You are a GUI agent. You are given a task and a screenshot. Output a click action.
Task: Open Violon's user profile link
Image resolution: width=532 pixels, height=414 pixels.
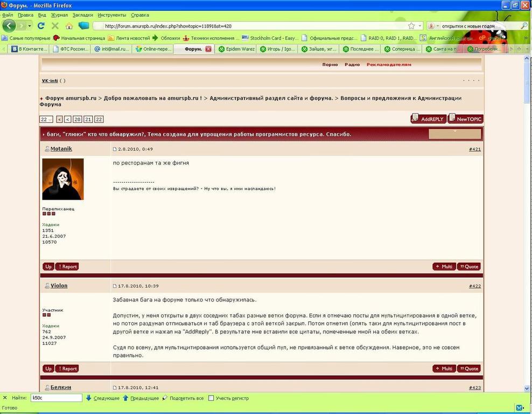coord(59,286)
